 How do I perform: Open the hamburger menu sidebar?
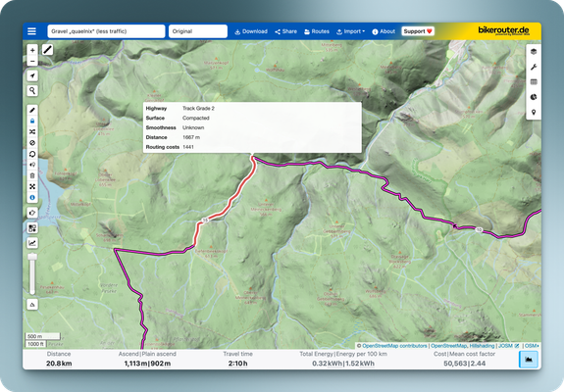(x=31, y=31)
